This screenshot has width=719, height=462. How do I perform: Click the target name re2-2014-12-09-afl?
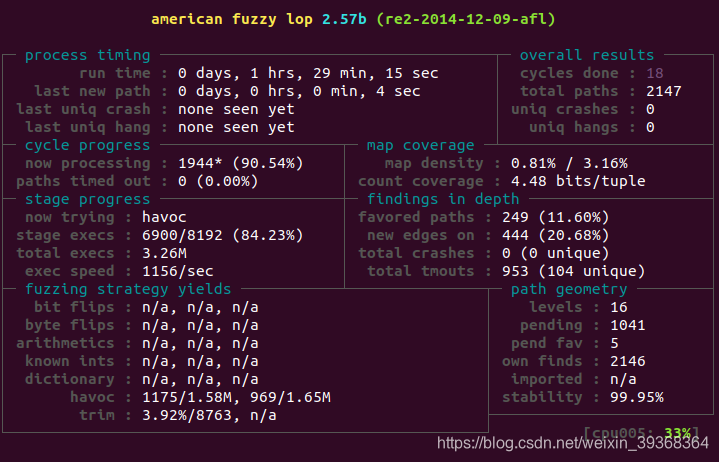point(466,19)
